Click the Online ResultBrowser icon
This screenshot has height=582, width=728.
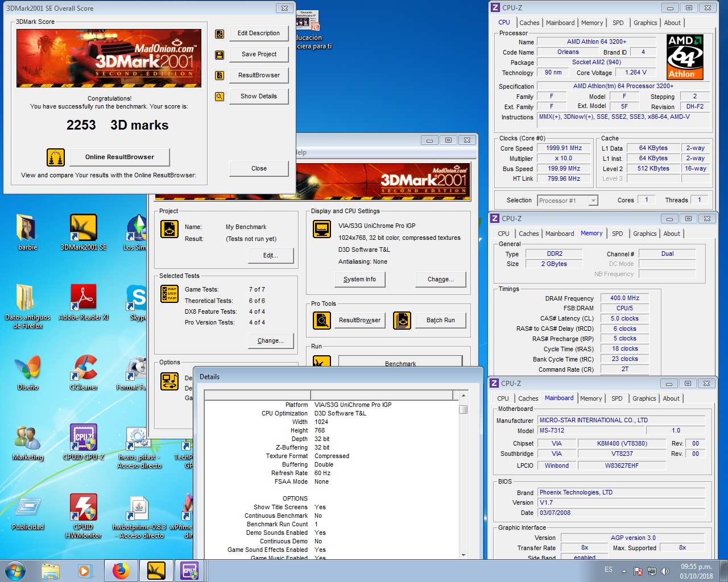pos(56,157)
